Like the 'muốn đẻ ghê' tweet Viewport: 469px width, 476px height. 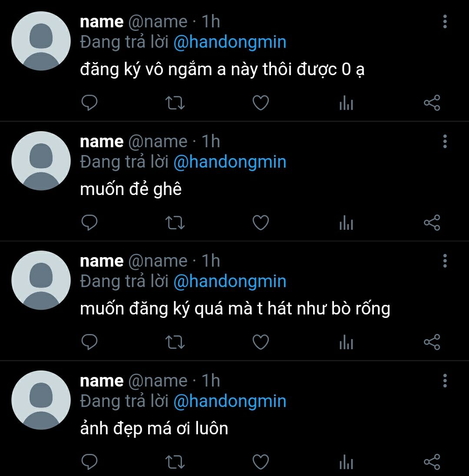[x=261, y=222]
